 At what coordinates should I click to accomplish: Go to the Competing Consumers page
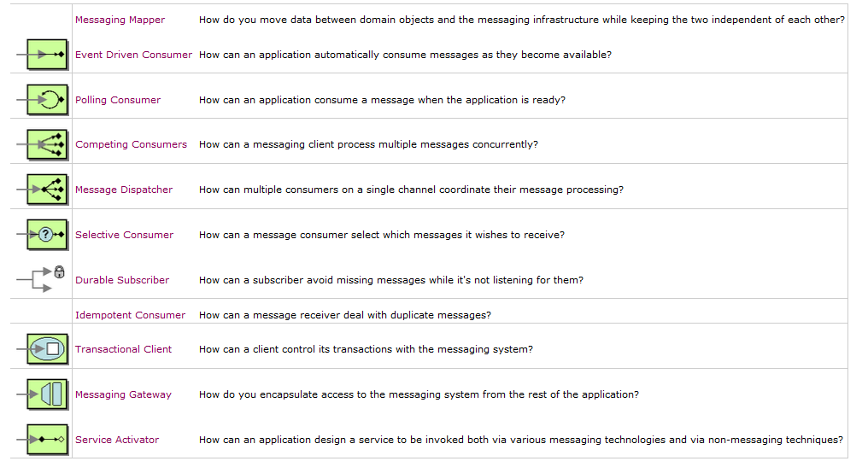pos(131,144)
